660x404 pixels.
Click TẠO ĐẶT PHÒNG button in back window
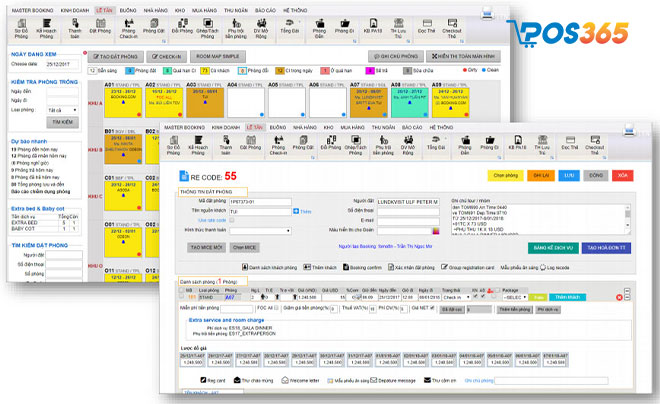tap(115, 56)
